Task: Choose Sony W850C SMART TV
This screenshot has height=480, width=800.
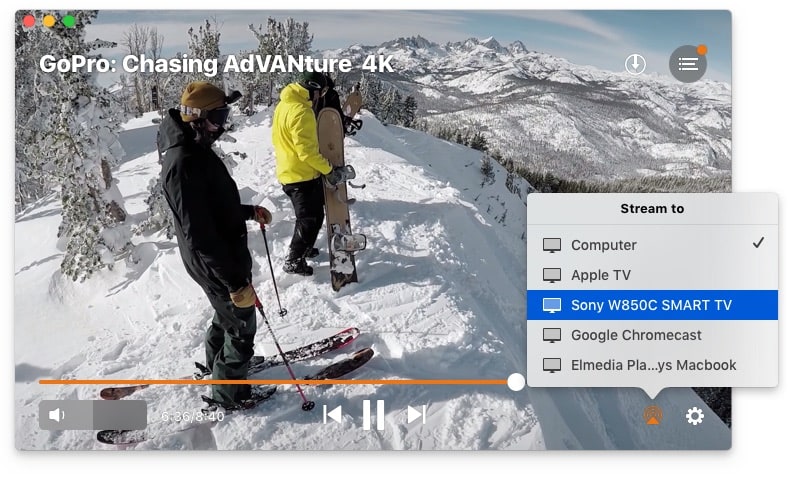Action: [x=652, y=305]
